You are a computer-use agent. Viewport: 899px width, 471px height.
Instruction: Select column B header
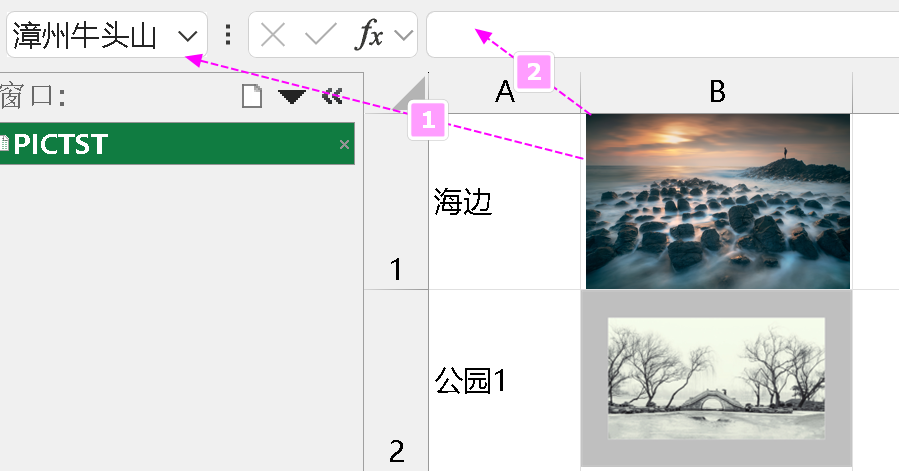pyautogui.click(x=717, y=92)
